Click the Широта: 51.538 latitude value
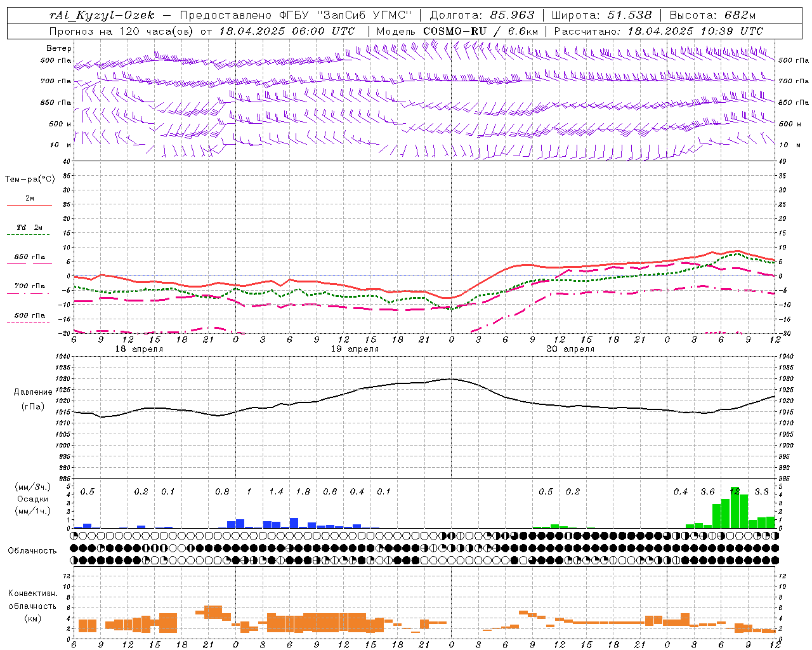812x650 pixels. click(601, 15)
